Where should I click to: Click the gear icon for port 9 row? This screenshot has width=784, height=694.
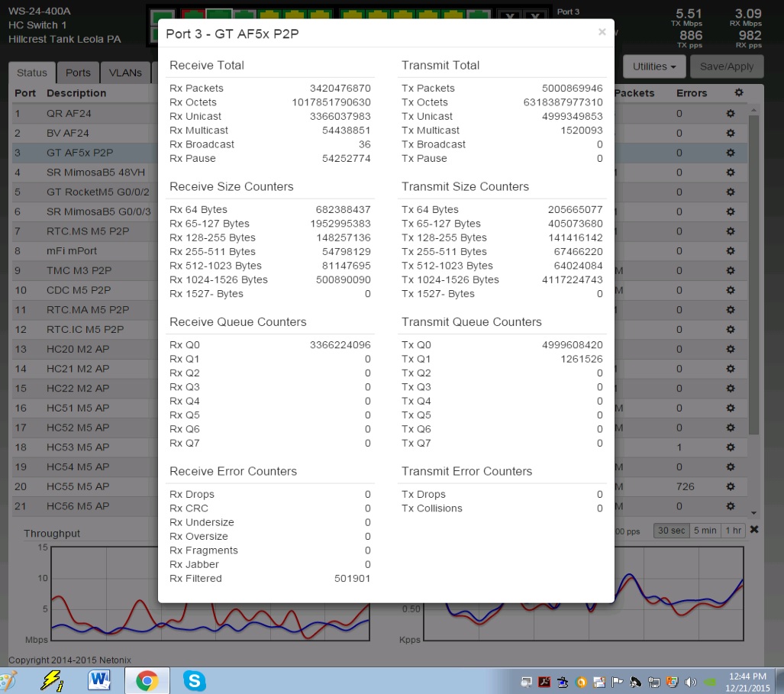pos(730,270)
